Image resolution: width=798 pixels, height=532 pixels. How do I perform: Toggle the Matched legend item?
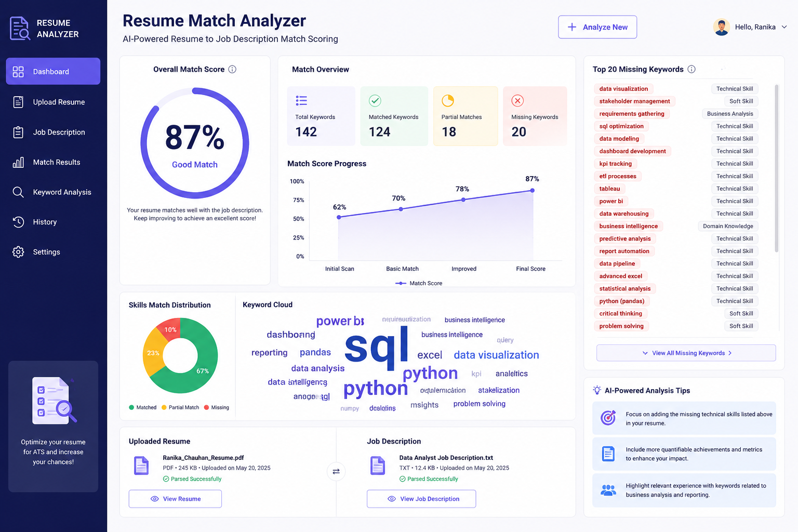143,407
